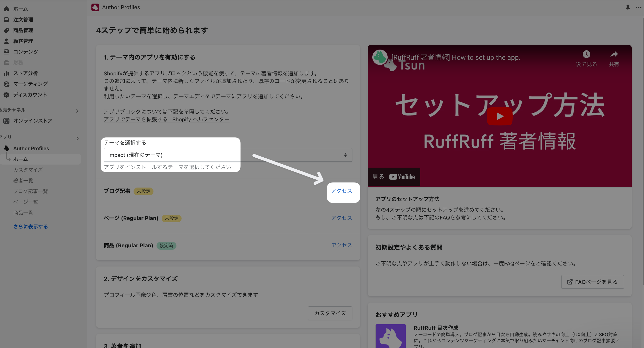Click the 設定済 badge next to 商品
The width and height of the screenshot is (644, 348).
[166, 246]
